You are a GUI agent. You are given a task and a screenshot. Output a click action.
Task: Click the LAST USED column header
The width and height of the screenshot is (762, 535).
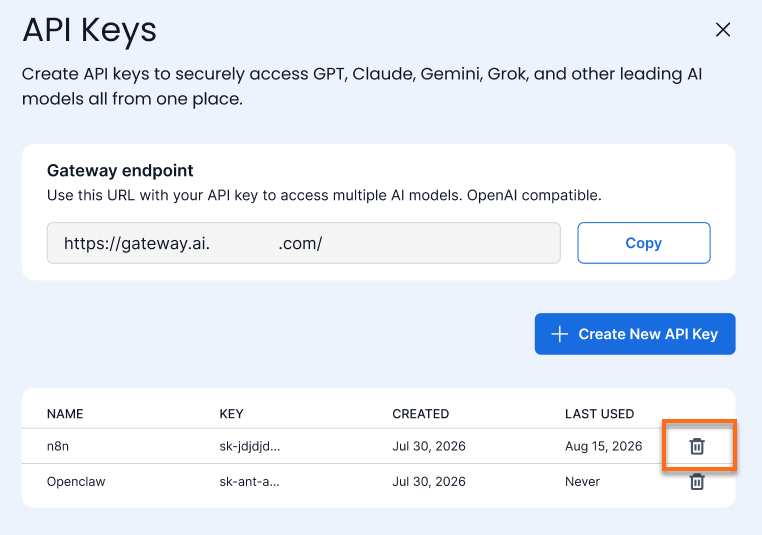[599, 414]
